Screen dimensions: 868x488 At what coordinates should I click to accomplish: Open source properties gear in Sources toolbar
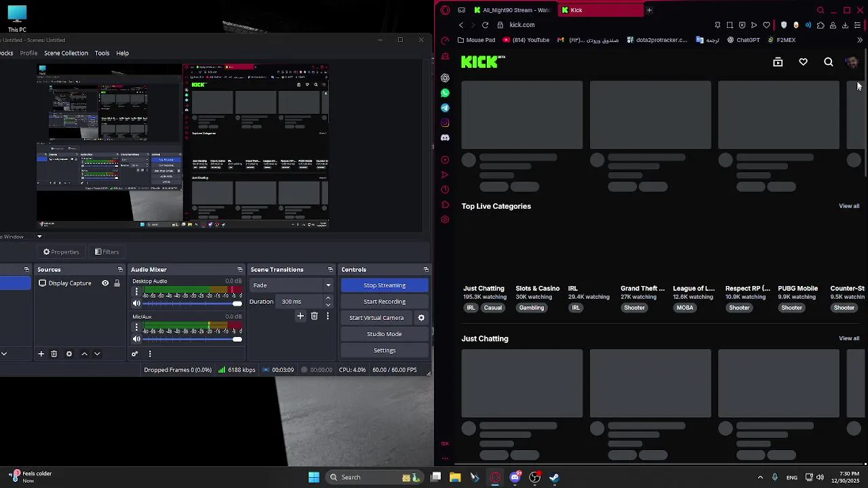point(68,354)
